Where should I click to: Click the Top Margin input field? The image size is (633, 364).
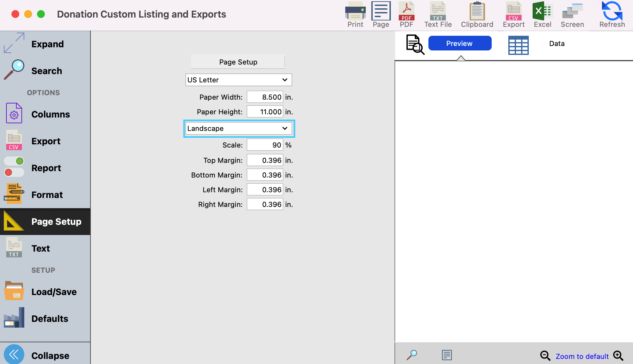point(265,160)
